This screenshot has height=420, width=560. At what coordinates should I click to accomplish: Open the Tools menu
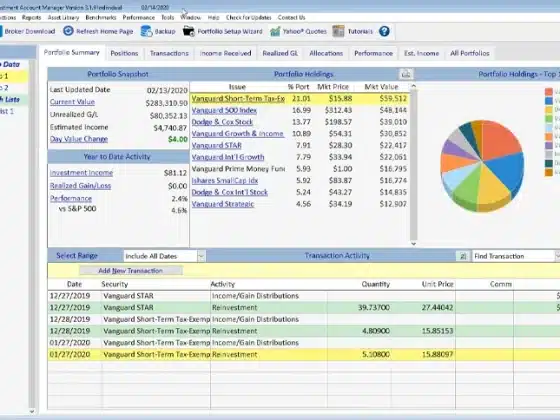point(168,18)
